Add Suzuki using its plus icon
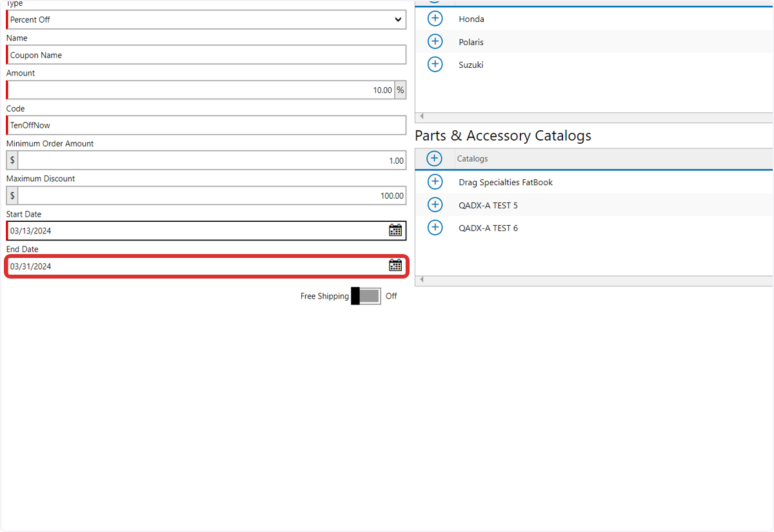 coord(435,64)
